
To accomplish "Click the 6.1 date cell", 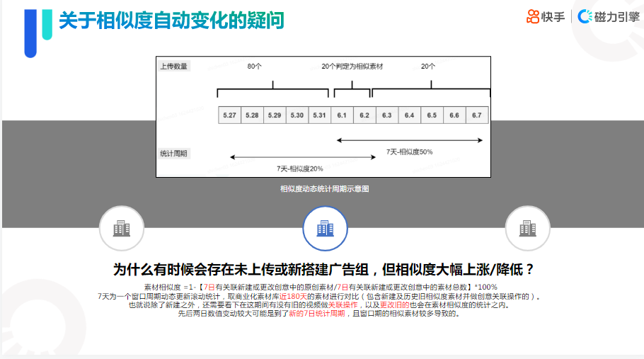I will (x=342, y=115).
